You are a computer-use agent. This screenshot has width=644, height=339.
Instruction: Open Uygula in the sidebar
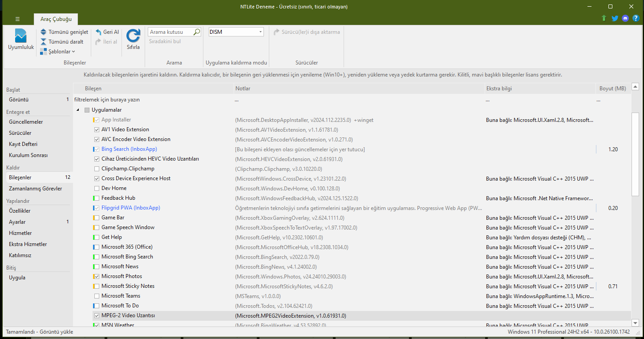[38, 278]
